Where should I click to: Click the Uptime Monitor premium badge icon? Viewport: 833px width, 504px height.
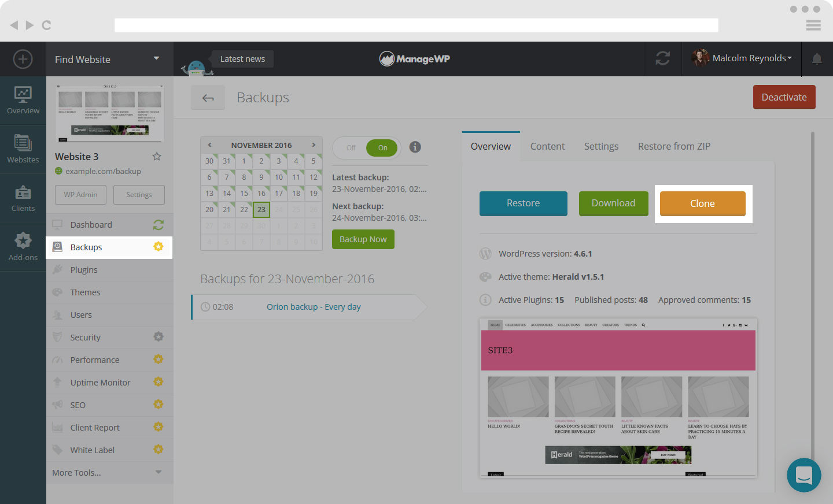[x=159, y=381]
